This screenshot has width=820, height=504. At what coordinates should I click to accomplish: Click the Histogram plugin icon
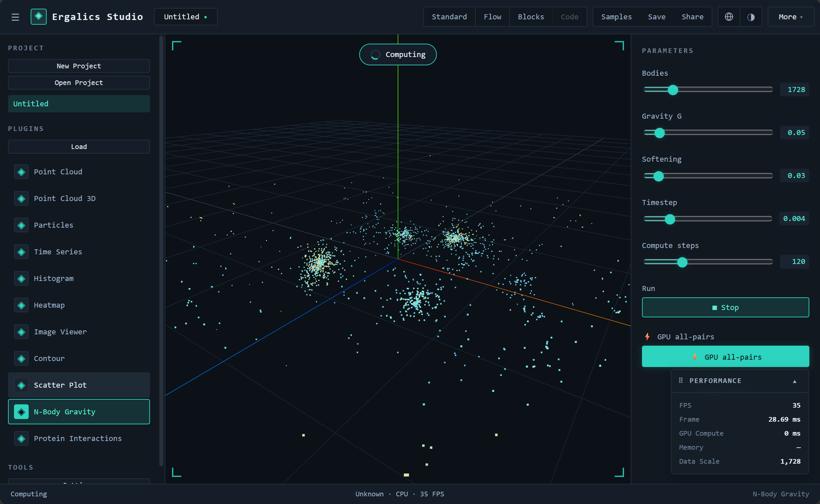click(21, 278)
